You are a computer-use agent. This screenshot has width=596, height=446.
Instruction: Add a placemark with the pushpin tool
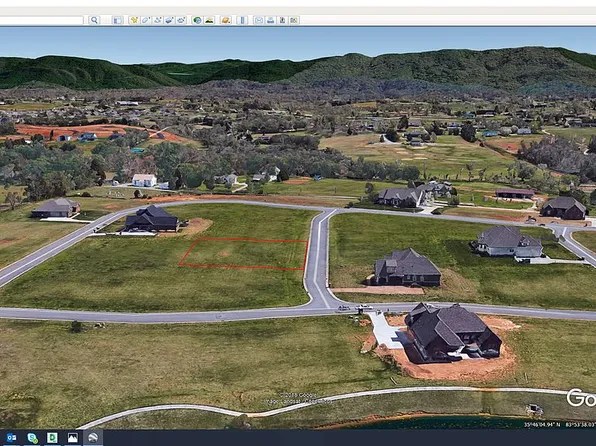(134, 20)
